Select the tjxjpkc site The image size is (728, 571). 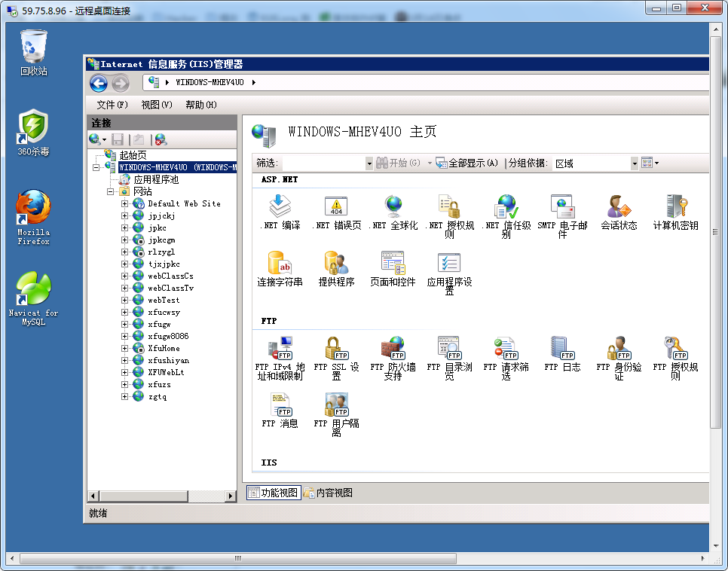pyautogui.click(x=164, y=264)
